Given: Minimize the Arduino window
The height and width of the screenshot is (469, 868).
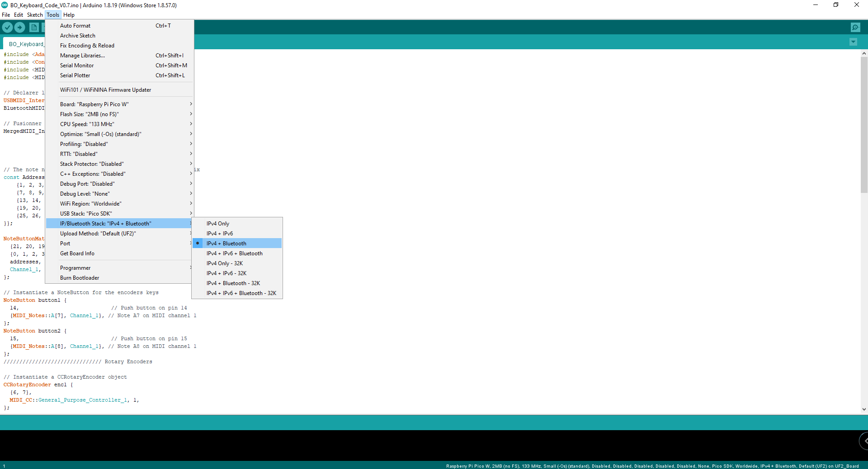Looking at the screenshot, I should point(816,5).
